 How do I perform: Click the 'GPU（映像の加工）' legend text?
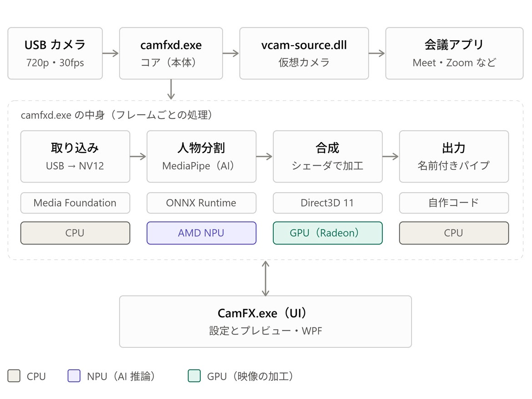coord(250,376)
